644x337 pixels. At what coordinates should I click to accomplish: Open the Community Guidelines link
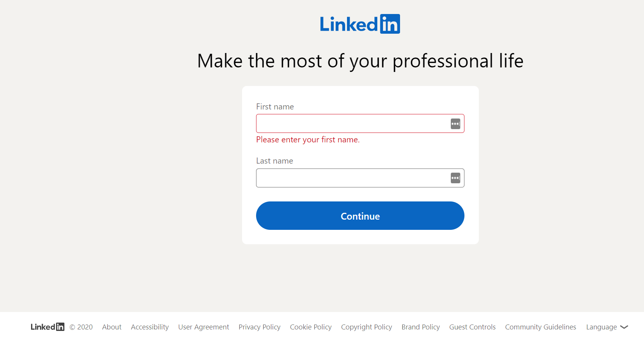[541, 327]
